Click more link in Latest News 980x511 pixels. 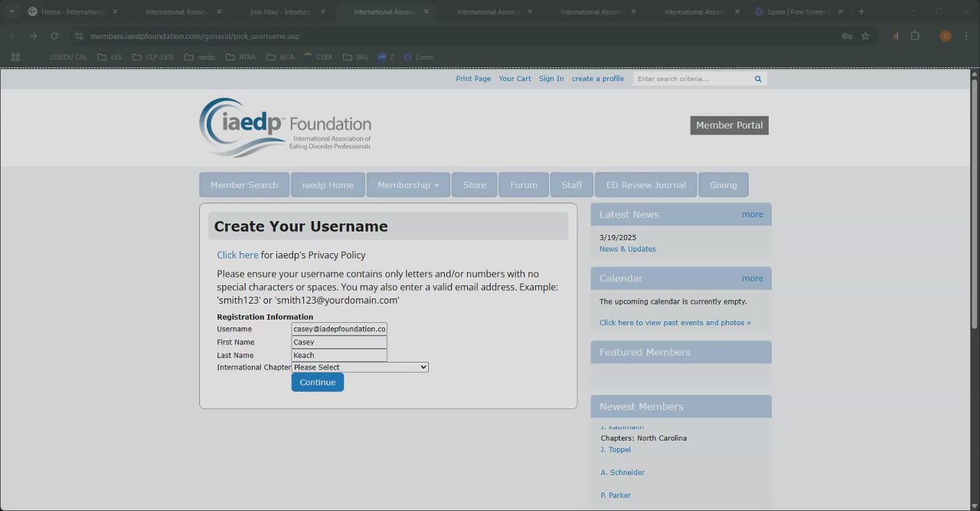753,214
